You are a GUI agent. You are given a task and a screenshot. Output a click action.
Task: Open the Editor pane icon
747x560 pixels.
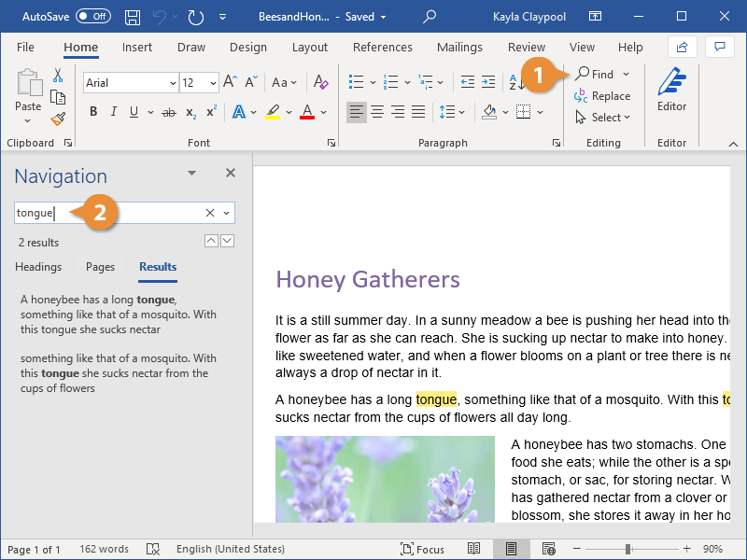[671, 91]
